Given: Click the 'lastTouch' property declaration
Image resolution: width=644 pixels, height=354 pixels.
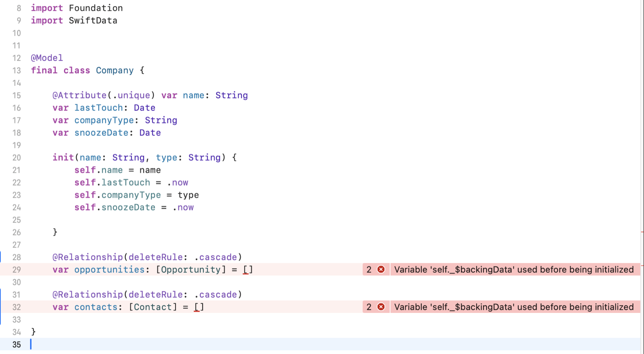Looking at the screenshot, I should [104, 108].
